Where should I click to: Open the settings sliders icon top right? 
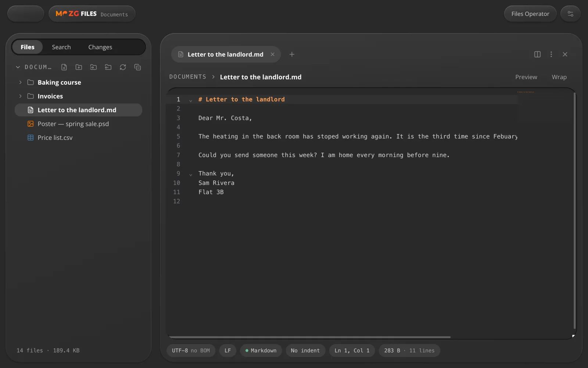coord(570,14)
